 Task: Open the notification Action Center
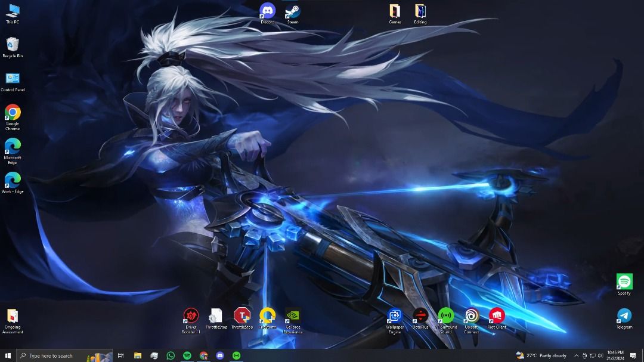[633, 355]
